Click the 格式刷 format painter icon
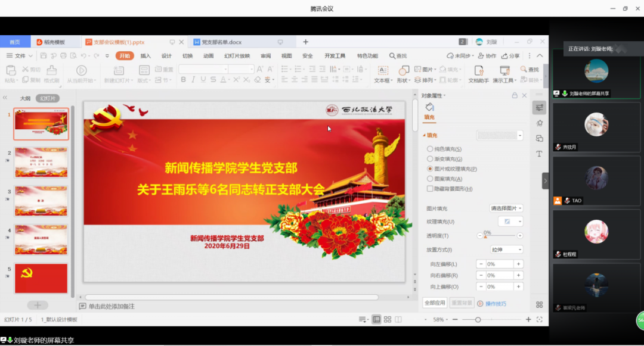644x346 pixels. point(51,71)
